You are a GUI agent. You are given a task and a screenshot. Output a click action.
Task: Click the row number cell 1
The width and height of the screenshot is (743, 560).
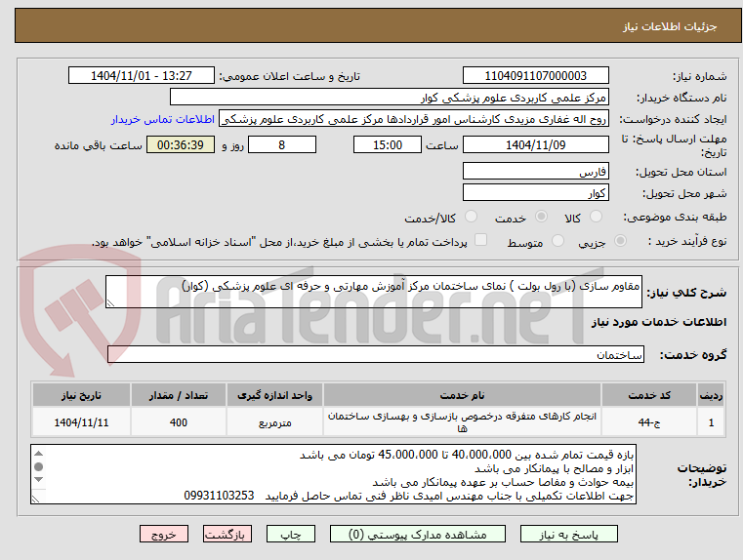pyautogui.click(x=711, y=421)
